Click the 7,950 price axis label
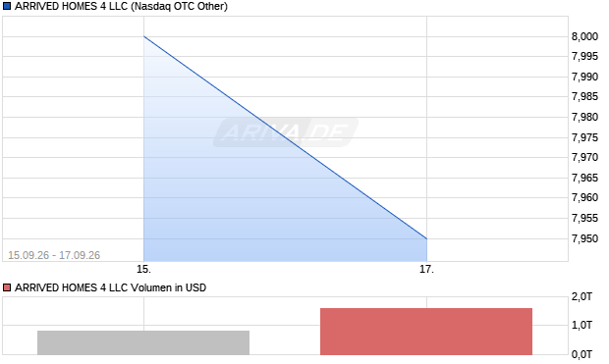609x364 pixels. click(584, 238)
